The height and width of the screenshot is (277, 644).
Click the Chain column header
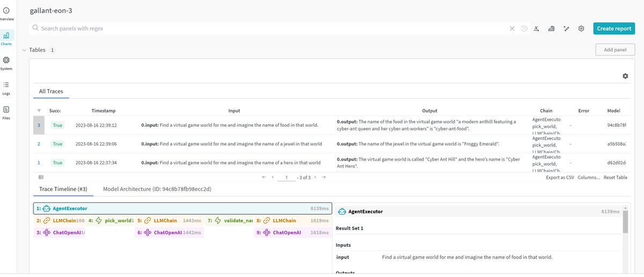pyautogui.click(x=546, y=111)
